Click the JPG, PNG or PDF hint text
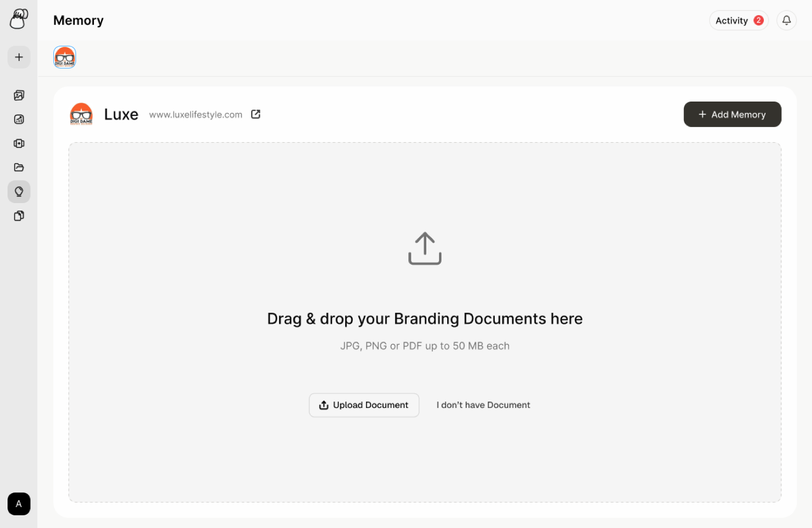The image size is (812, 528). point(425,346)
